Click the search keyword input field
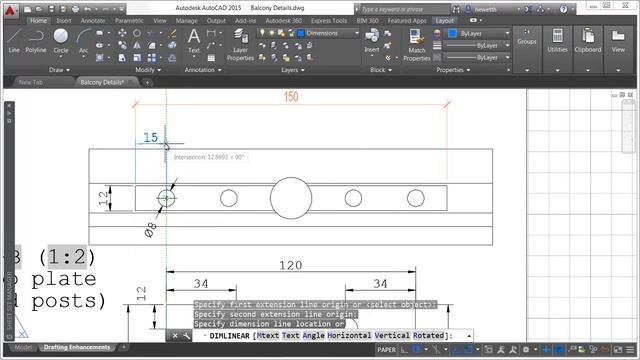This screenshot has width=640, height=360. (x=404, y=9)
